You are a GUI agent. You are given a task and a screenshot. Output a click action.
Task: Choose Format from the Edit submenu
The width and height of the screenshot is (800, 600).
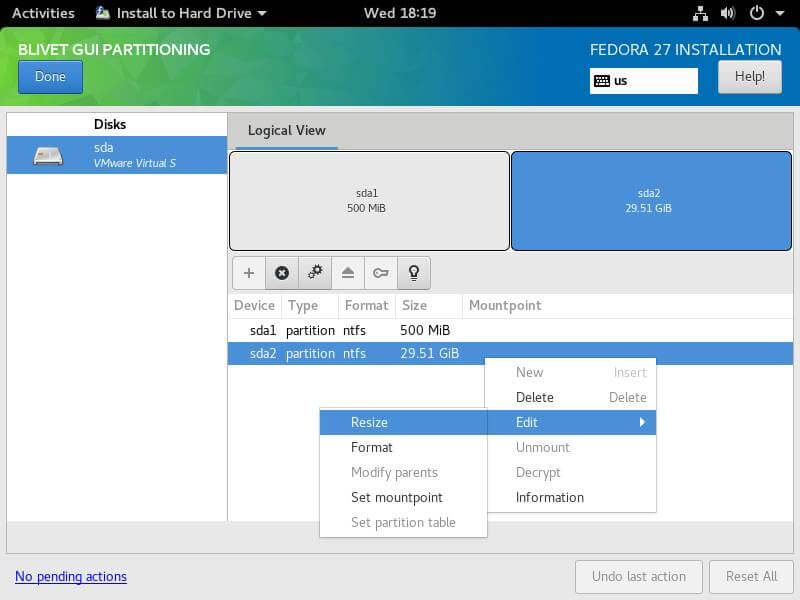click(404, 447)
